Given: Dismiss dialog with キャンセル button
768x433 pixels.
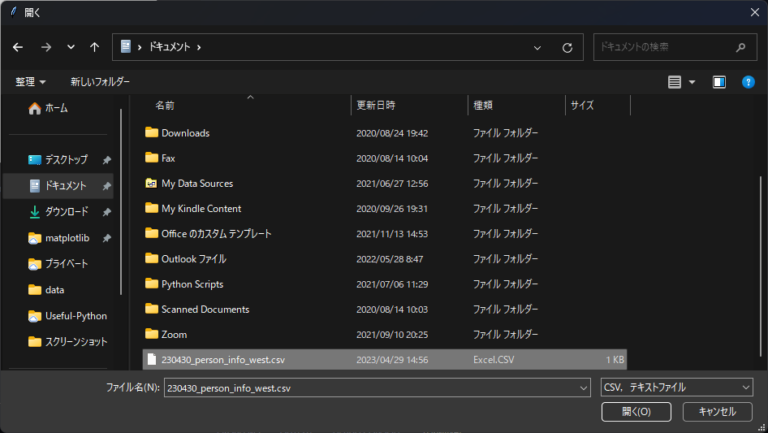Looking at the screenshot, I should 717,412.
